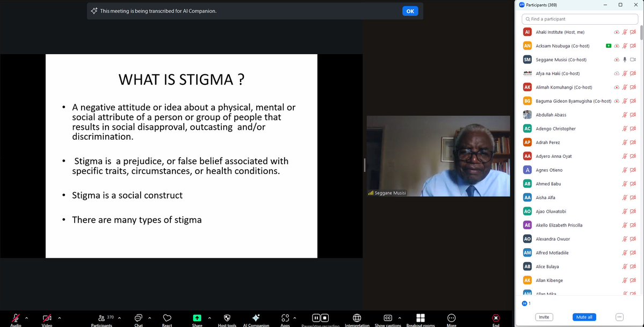The height and width of the screenshot is (327, 644).
Task: Expand the Audio options caret
Action: [27, 318]
